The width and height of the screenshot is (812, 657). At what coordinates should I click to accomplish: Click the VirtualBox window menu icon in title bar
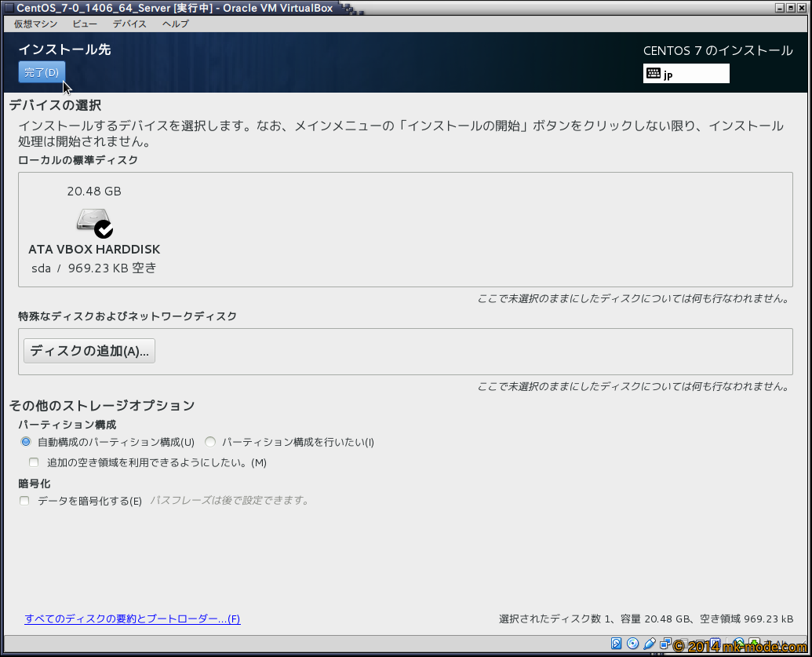tap(8, 8)
